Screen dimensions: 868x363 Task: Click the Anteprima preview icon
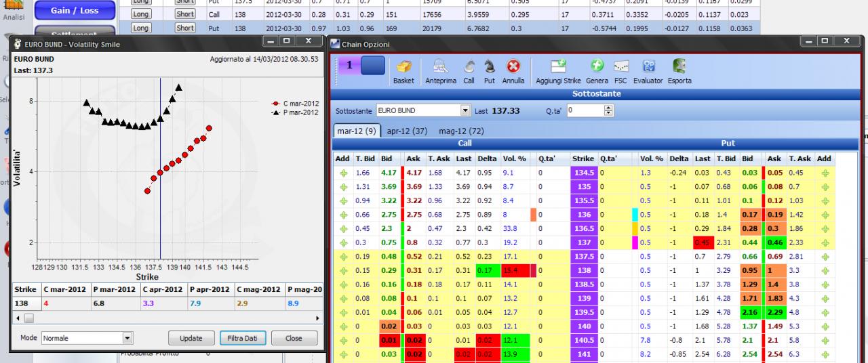tap(441, 67)
